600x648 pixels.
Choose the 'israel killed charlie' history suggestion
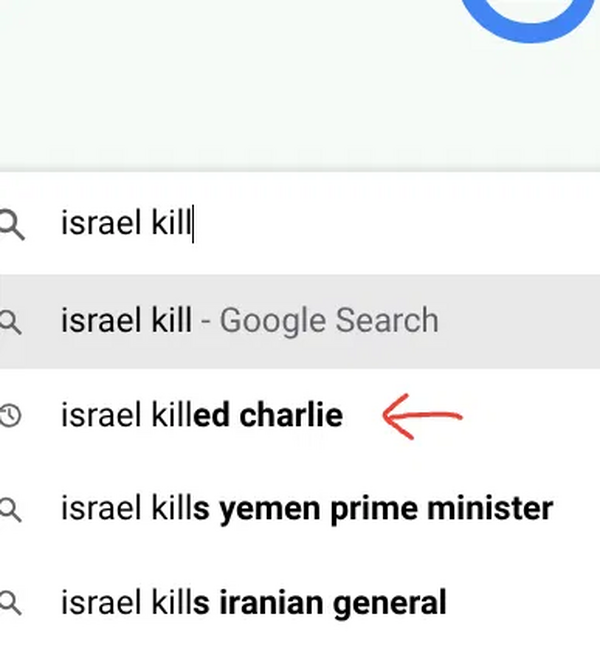[x=200, y=414]
